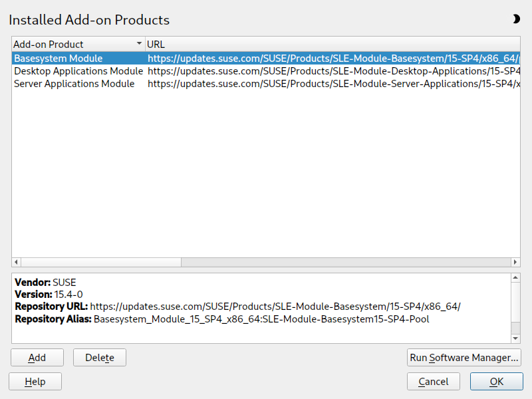Click the SLE-Module-Server-Applications URL cell
Screen dimensions: 532x399
click(x=332, y=84)
